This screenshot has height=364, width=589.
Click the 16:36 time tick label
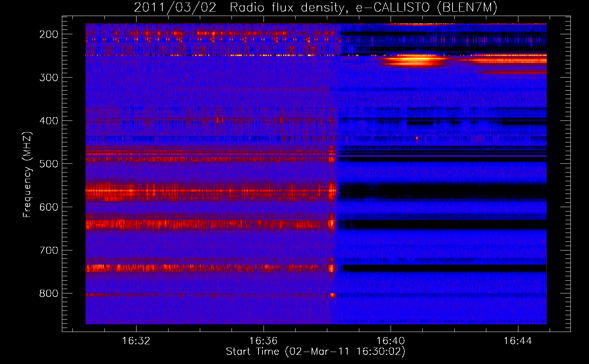tap(263, 341)
